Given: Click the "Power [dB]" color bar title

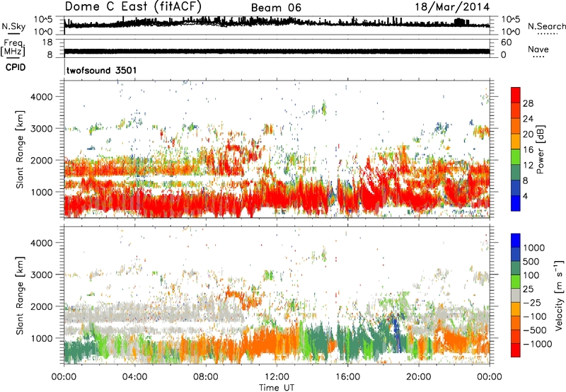Looking at the screenshot, I should click(x=540, y=149).
